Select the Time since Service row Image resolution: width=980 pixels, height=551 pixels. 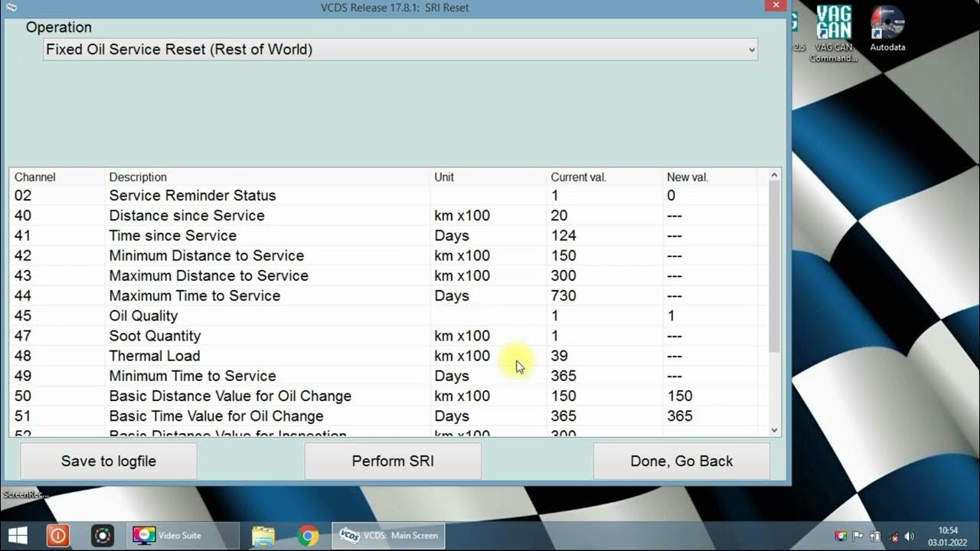pos(388,235)
